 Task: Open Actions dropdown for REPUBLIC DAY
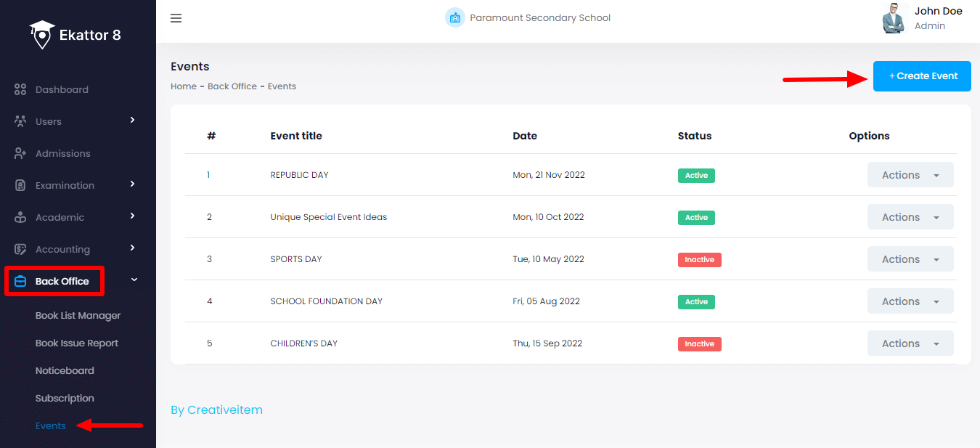[x=910, y=175]
